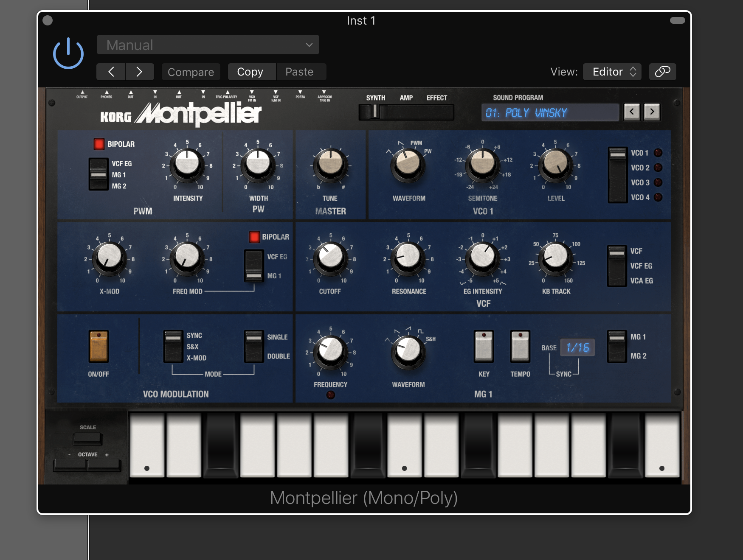Select the VCO 4 indicator LED
The image size is (743, 560).
tap(658, 197)
